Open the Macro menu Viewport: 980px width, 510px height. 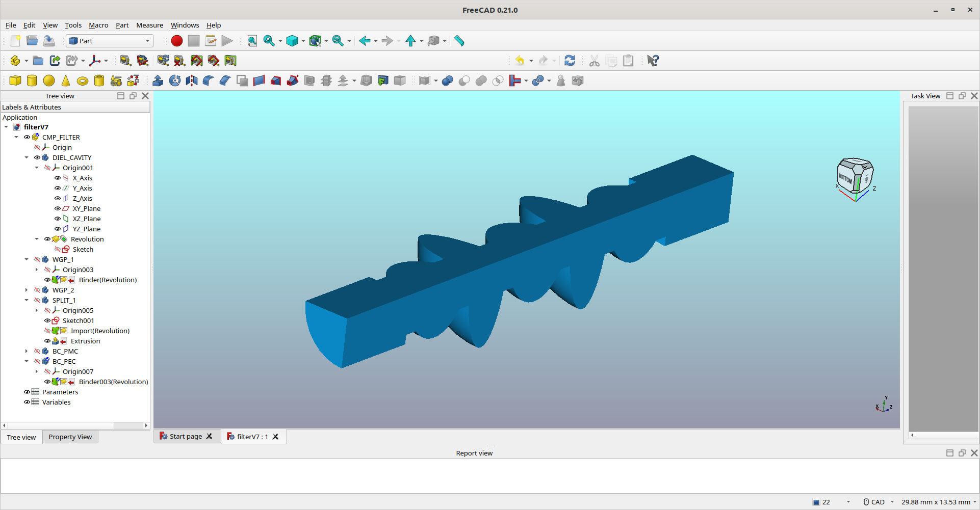coord(98,25)
